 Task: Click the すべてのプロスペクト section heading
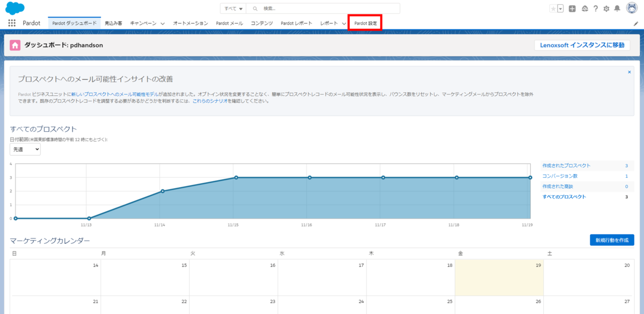click(x=43, y=129)
